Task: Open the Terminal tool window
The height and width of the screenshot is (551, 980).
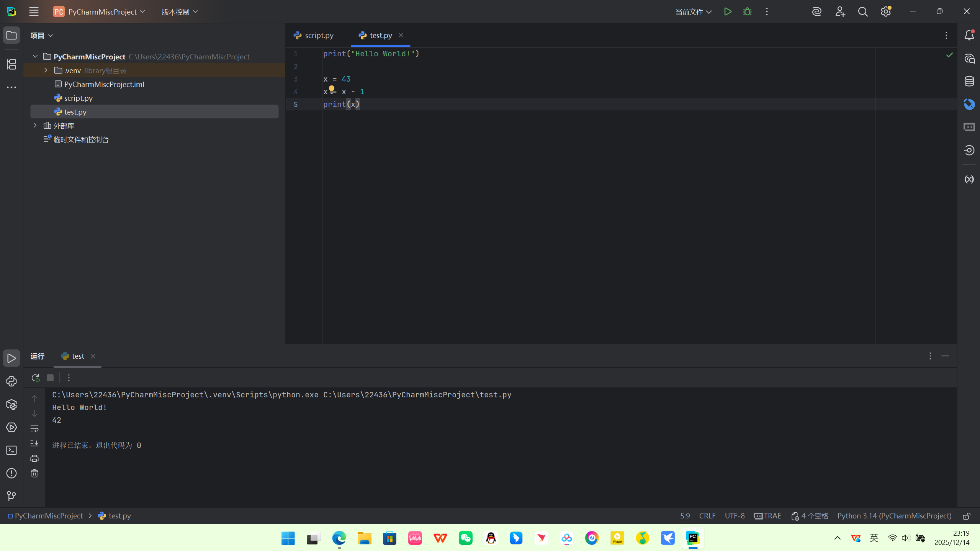Action: (11, 450)
